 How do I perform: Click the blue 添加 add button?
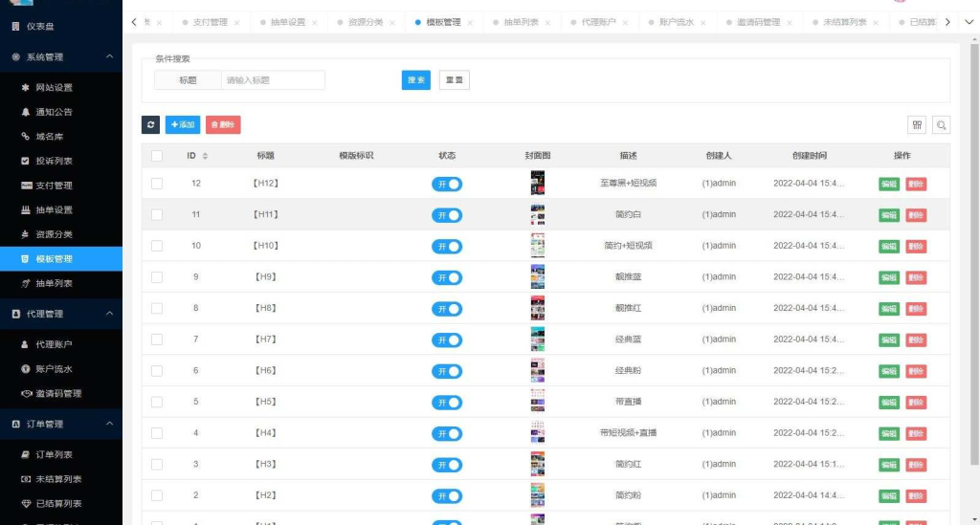tap(183, 125)
